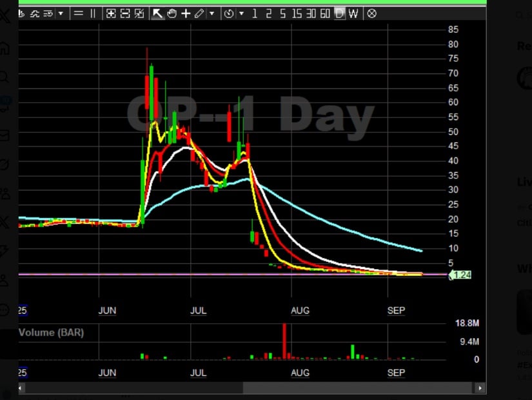Image resolution: width=532 pixels, height=400 pixels.
Task: Click the reset zoom icon
Action: click(x=139, y=14)
